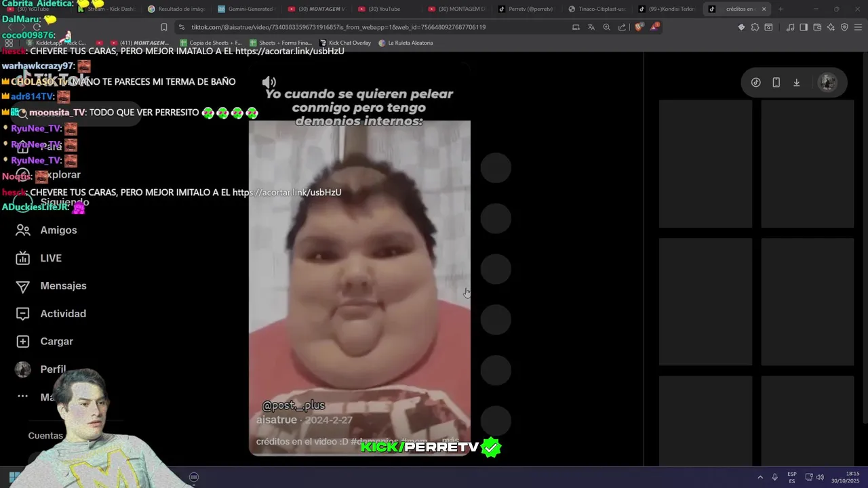Viewport: 868px width, 488px height.
Task: Toggle the browser sidebar panel icon
Action: [x=804, y=27]
